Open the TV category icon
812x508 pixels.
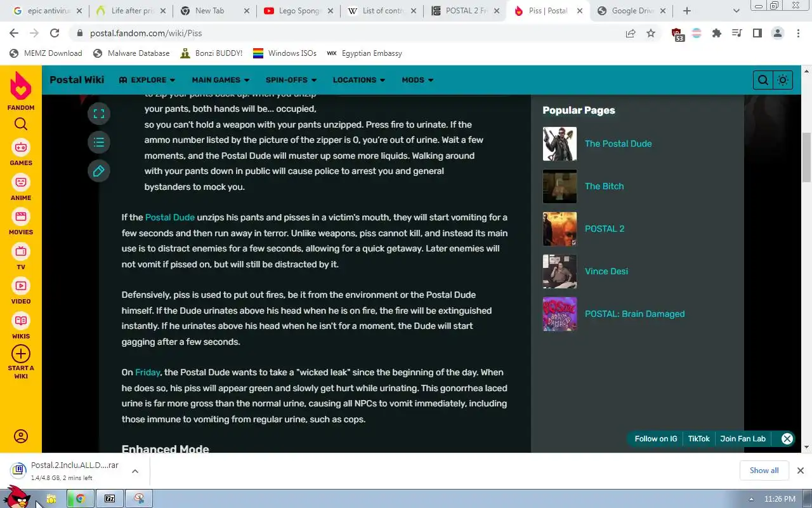[21, 251]
